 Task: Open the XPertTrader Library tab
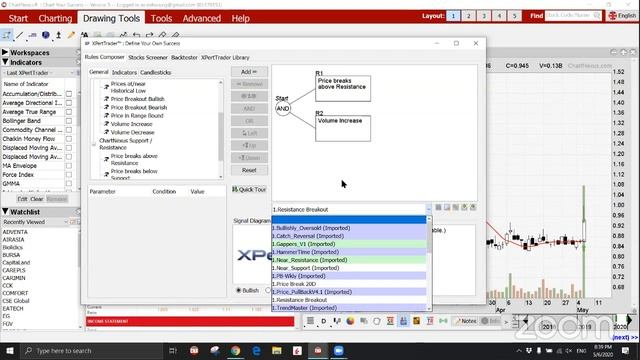[x=225, y=58]
